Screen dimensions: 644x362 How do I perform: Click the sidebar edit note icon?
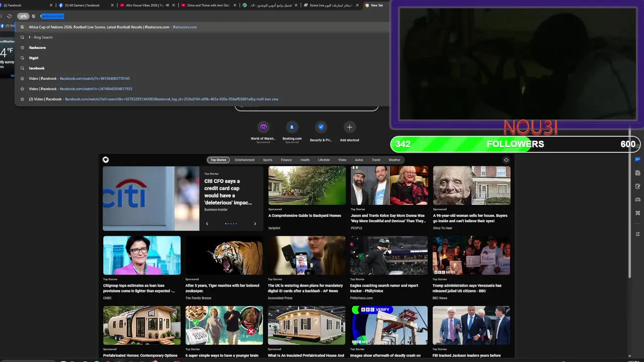click(637, 186)
